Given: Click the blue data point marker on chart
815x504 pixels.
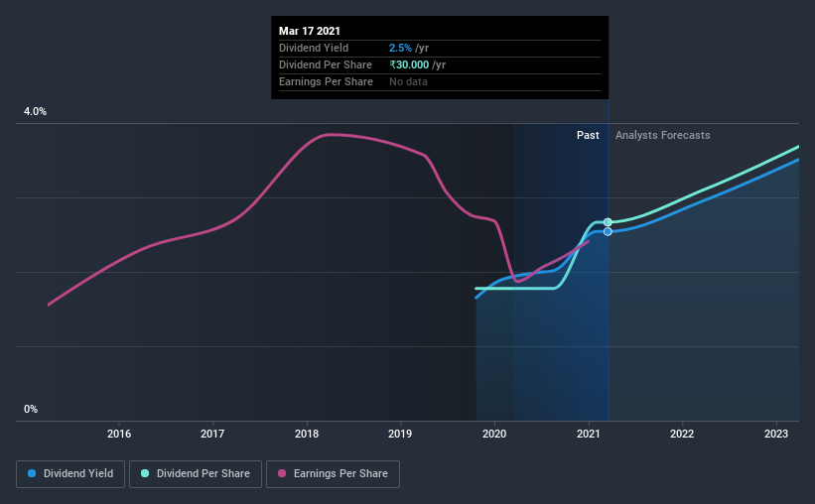Looking at the screenshot, I should [608, 232].
